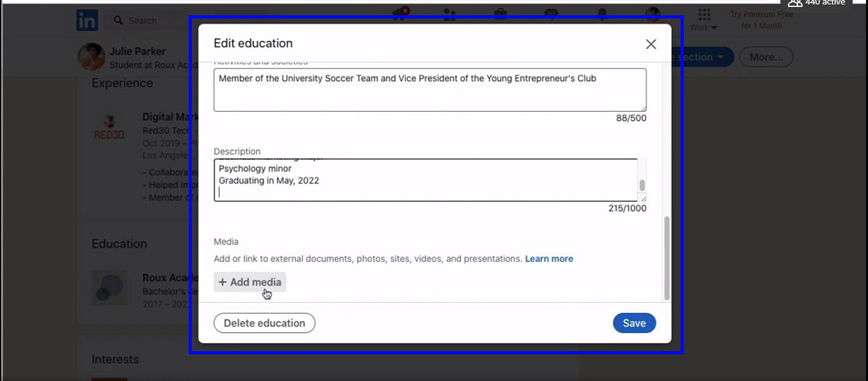Save the education changes
Screen dimensions: 868x381
click(x=634, y=323)
